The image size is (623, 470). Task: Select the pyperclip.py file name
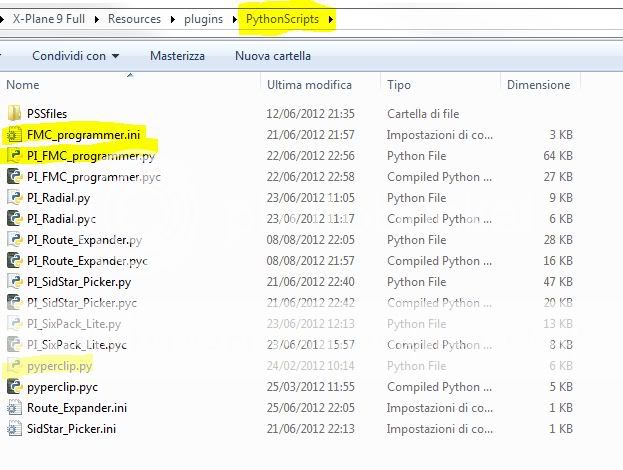(60, 366)
